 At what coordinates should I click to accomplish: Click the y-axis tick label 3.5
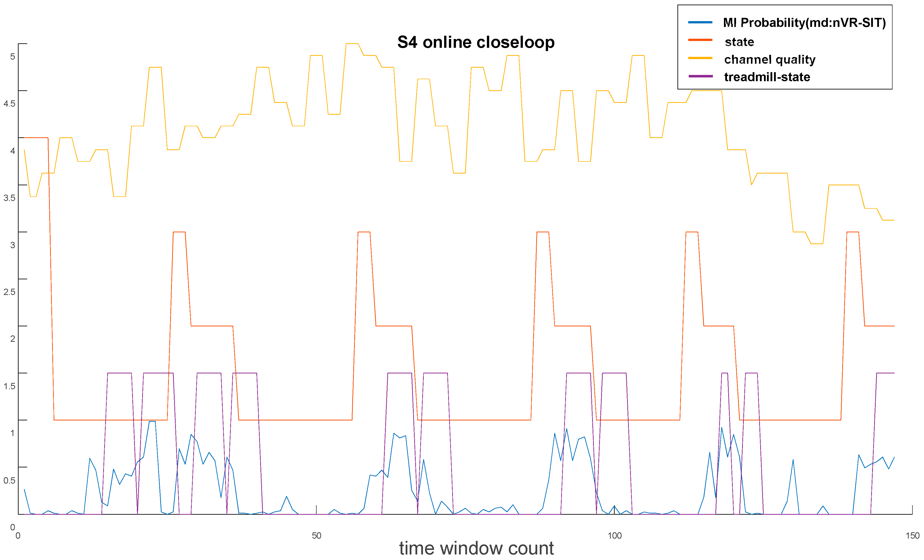[x=9, y=198]
